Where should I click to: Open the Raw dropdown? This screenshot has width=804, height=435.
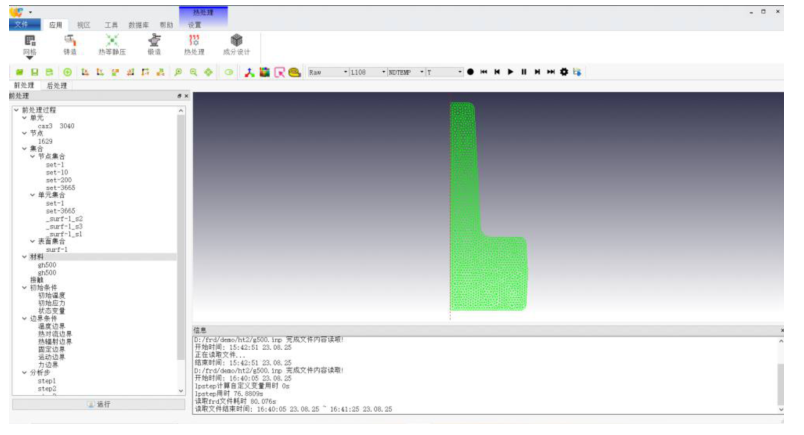coord(328,72)
